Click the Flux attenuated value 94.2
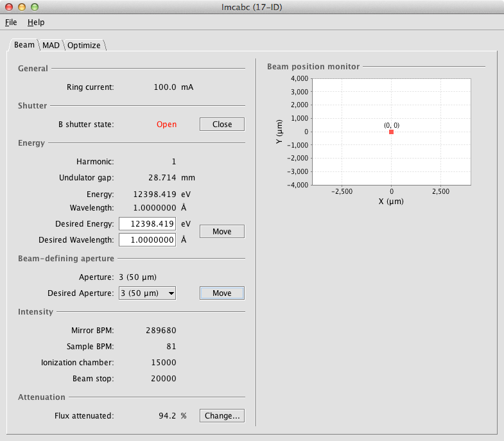This screenshot has height=441, width=504. click(x=167, y=416)
